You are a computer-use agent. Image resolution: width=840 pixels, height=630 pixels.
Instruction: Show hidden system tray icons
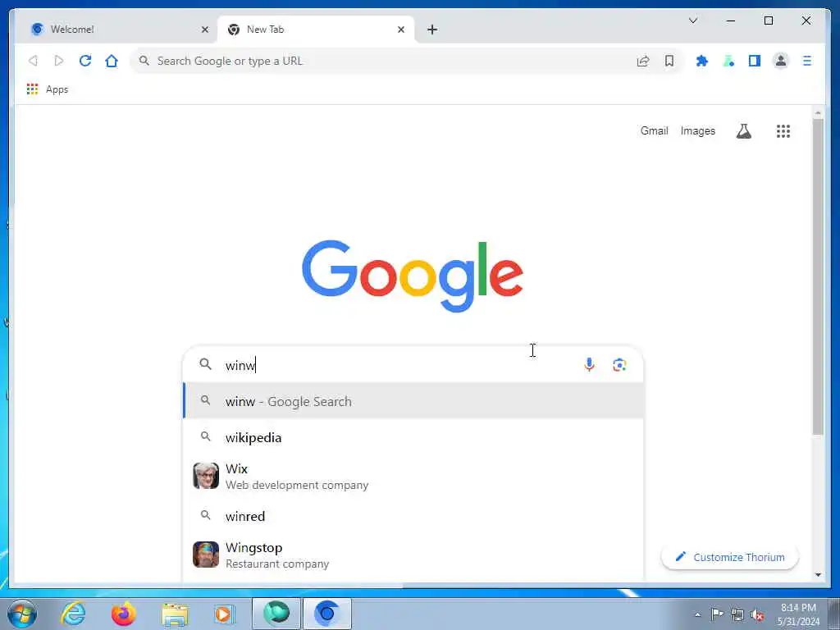[697, 614]
